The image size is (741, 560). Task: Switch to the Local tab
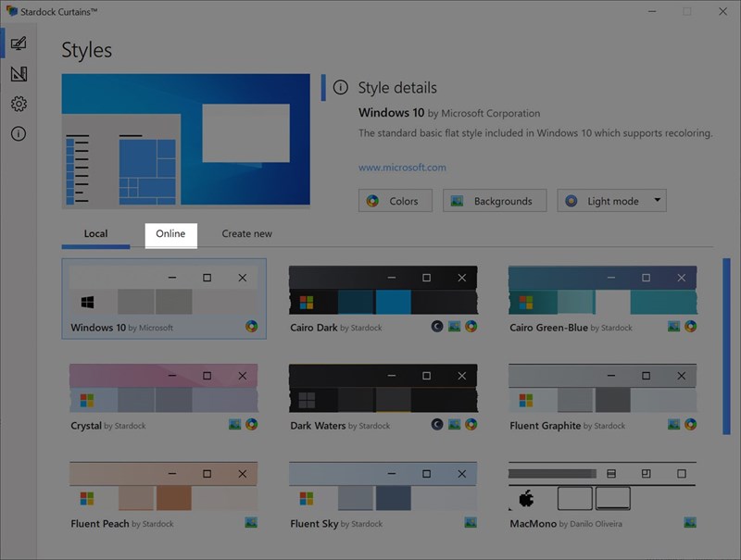[x=95, y=234]
